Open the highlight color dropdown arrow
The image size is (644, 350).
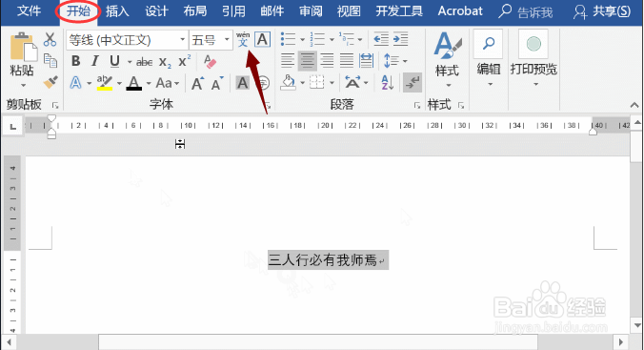(119, 84)
